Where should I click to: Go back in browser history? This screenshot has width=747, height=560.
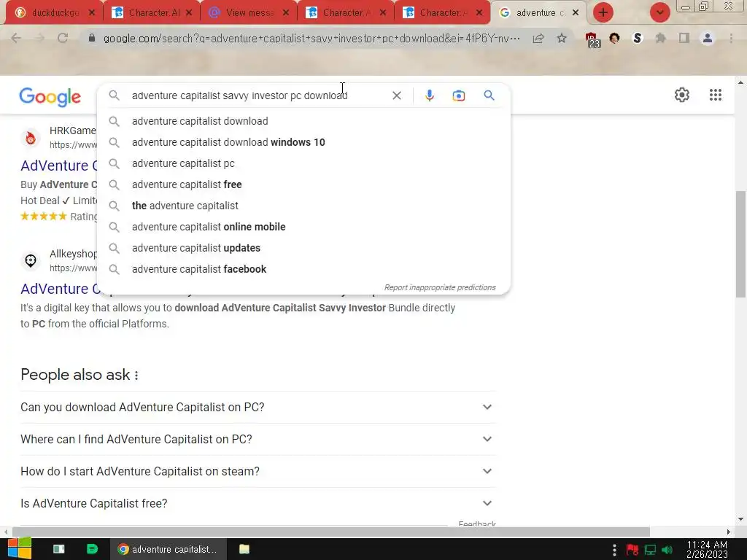coord(16,38)
